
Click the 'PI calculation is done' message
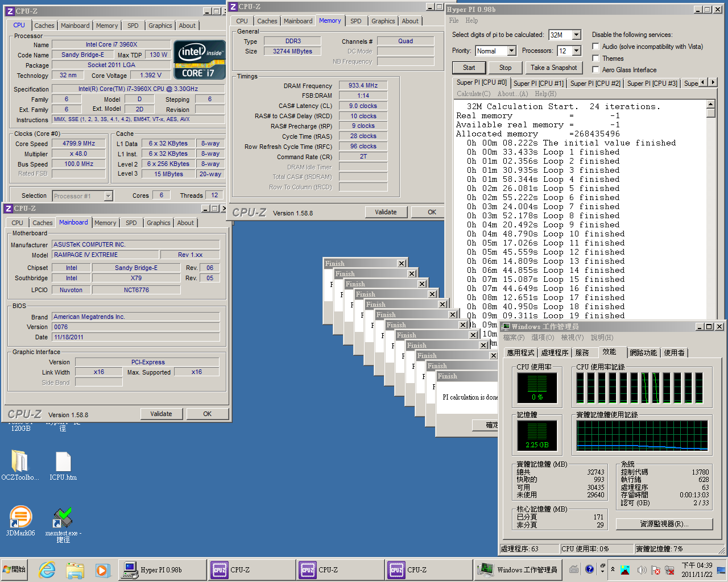(470, 397)
